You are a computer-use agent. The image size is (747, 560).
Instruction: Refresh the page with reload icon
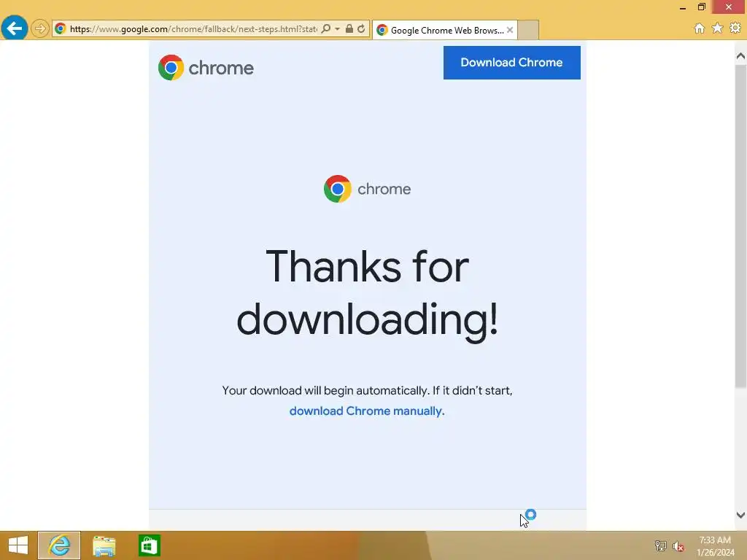coord(362,29)
